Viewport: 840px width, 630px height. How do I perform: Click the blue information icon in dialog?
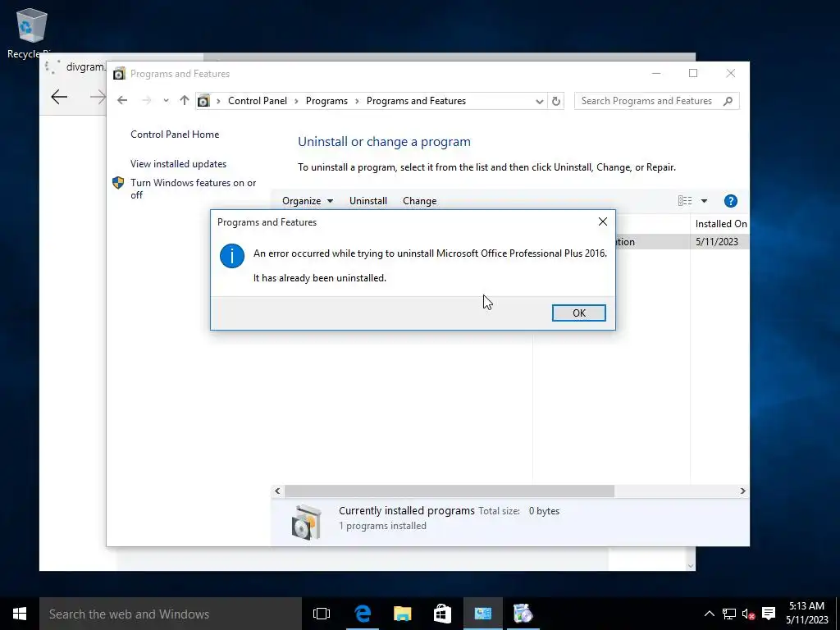[232, 256]
